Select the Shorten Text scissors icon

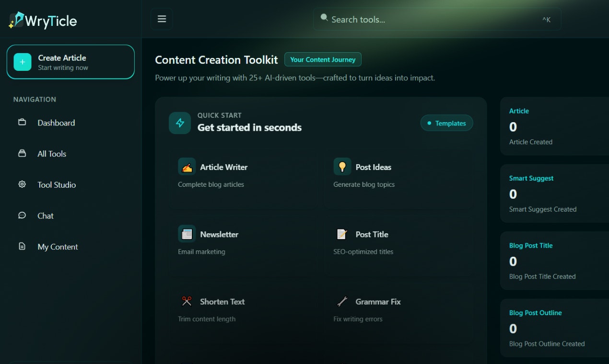[187, 301]
